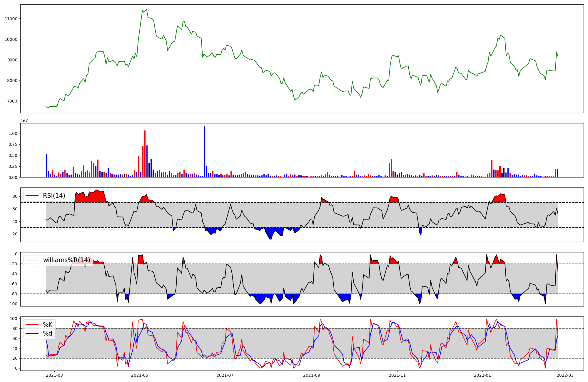Viewport: 588px width, 382px height.
Task: Click the RSI(14) legend label
Action: tap(54, 196)
